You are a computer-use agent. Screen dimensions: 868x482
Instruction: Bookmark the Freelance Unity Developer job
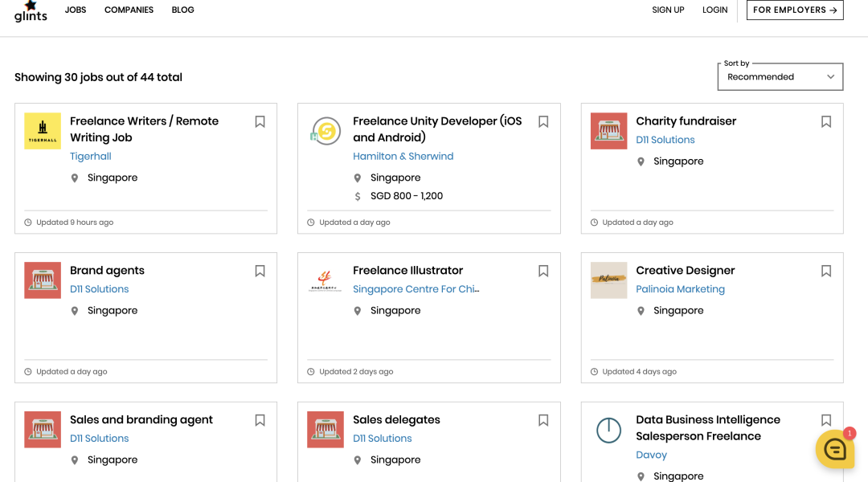[543, 122]
